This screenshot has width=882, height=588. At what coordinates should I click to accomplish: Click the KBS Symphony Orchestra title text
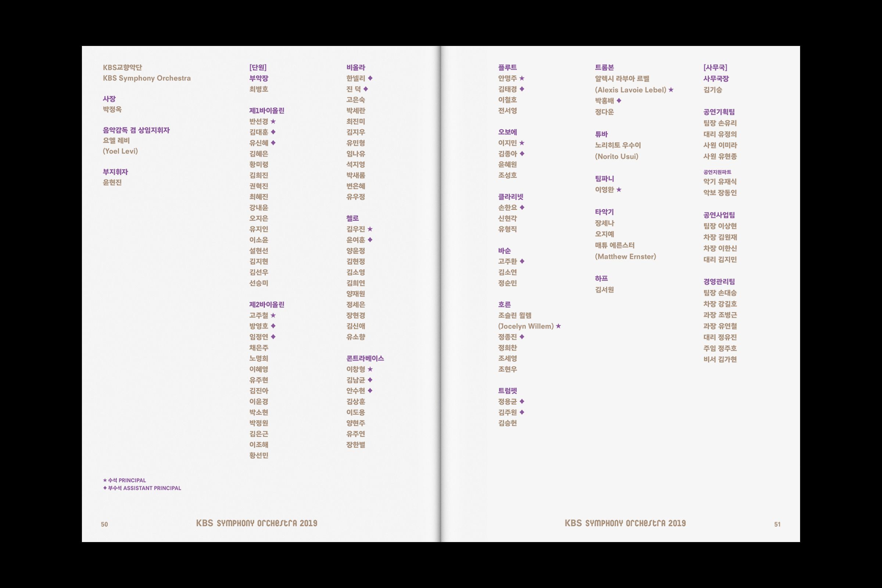point(147,78)
